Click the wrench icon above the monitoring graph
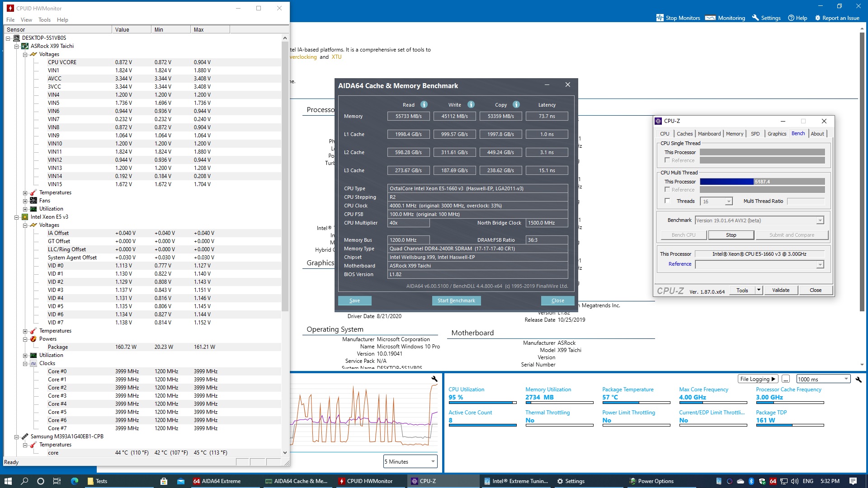868x488 pixels. [434, 379]
